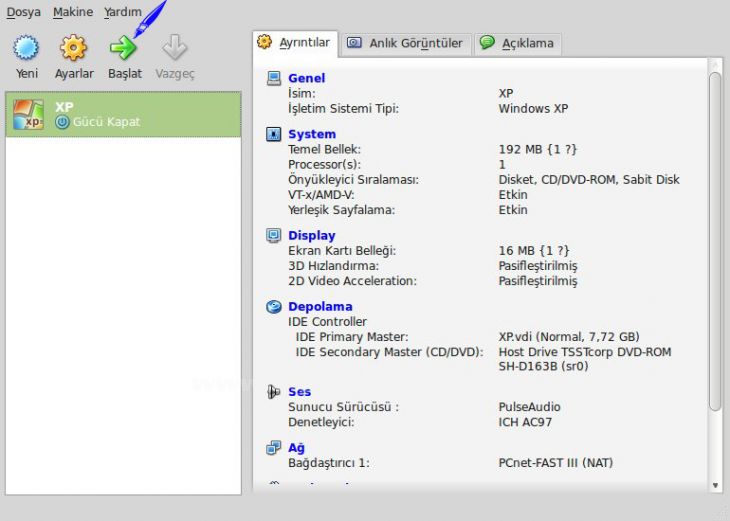Click the 'VT-x/AMD-V:' label
The image size is (730, 521).
tap(321, 195)
